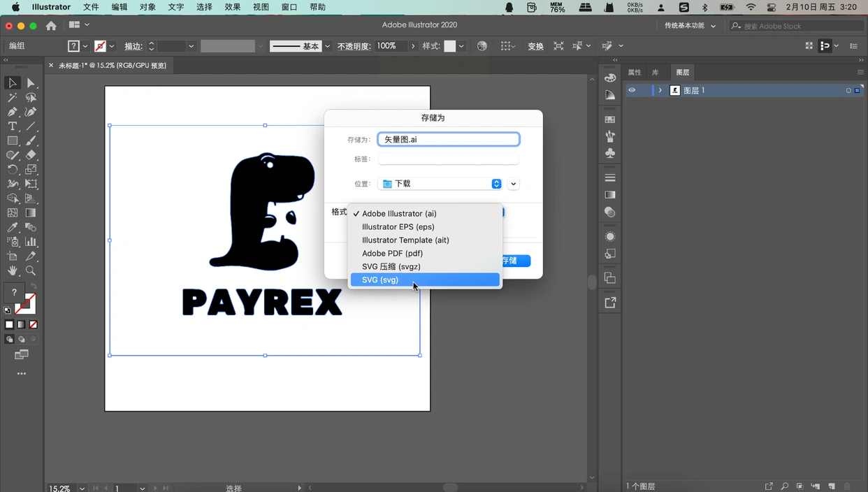868x492 pixels.
Task: Hide 图层 1 with the eye icon
Action: [632, 90]
